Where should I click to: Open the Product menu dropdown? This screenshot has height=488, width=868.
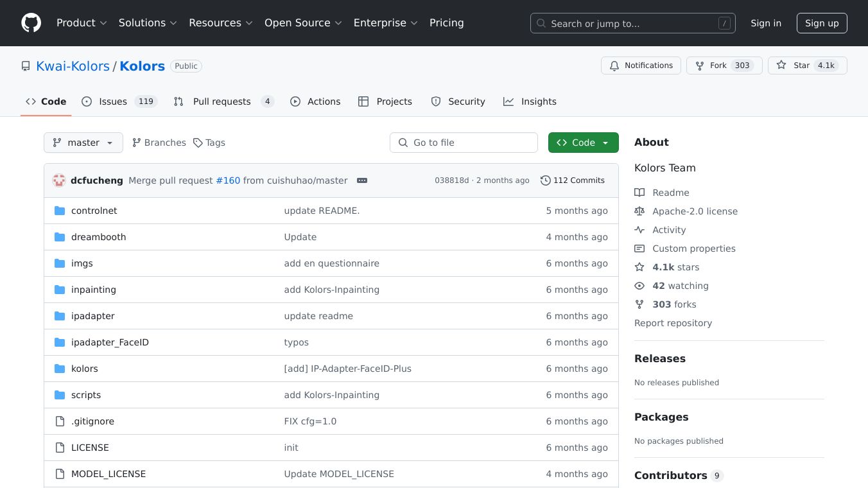(81, 23)
